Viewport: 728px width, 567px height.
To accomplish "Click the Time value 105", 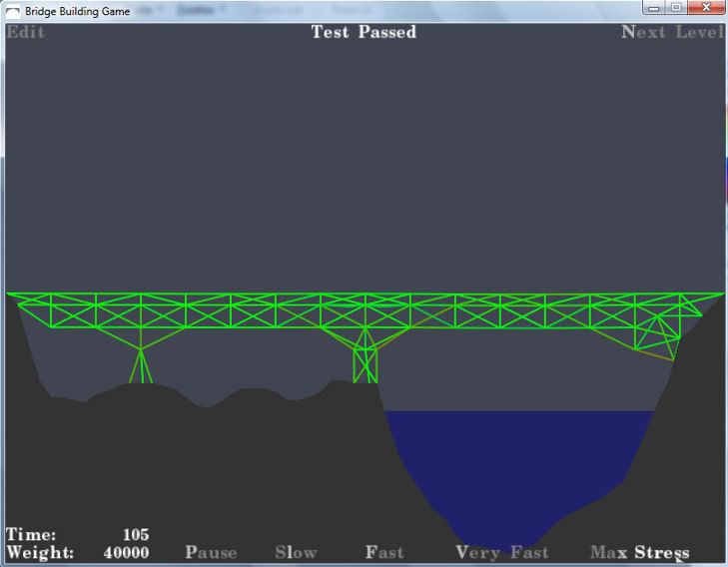I will [136, 534].
